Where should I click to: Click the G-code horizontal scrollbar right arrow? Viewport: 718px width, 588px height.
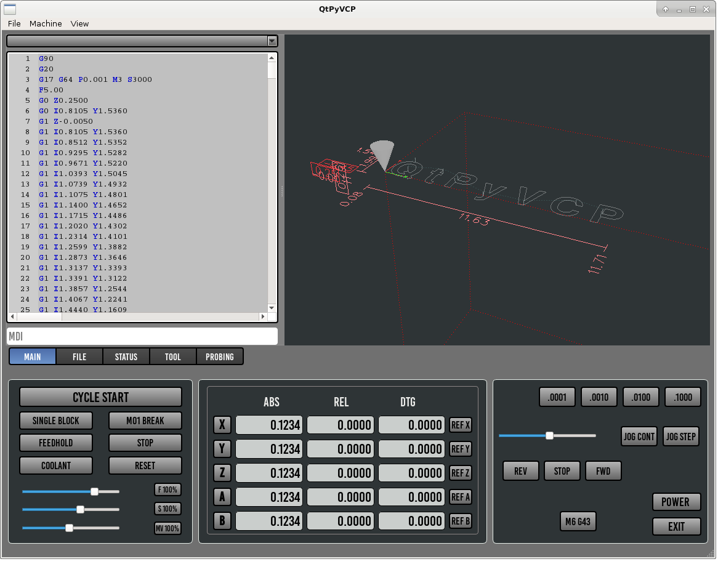pyautogui.click(x=263, y=316)
